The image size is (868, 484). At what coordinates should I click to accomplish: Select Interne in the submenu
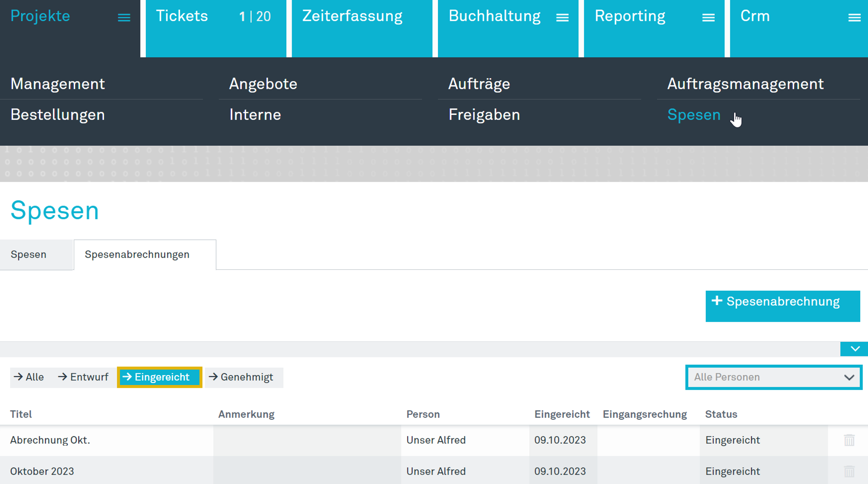coord(255,115)
